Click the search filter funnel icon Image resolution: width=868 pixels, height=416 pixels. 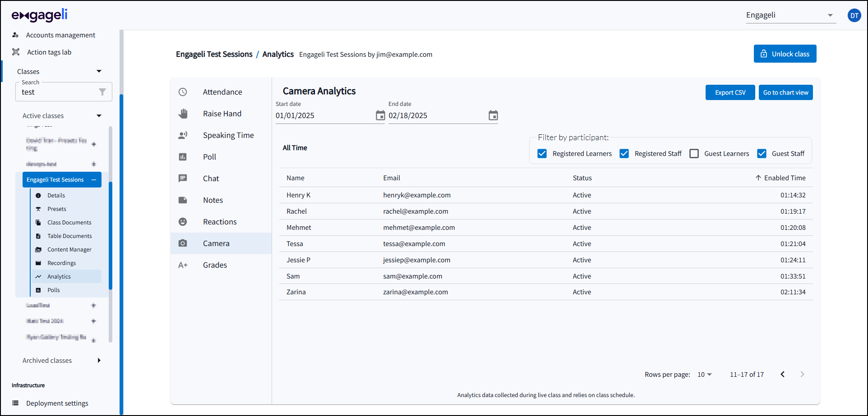102,92
